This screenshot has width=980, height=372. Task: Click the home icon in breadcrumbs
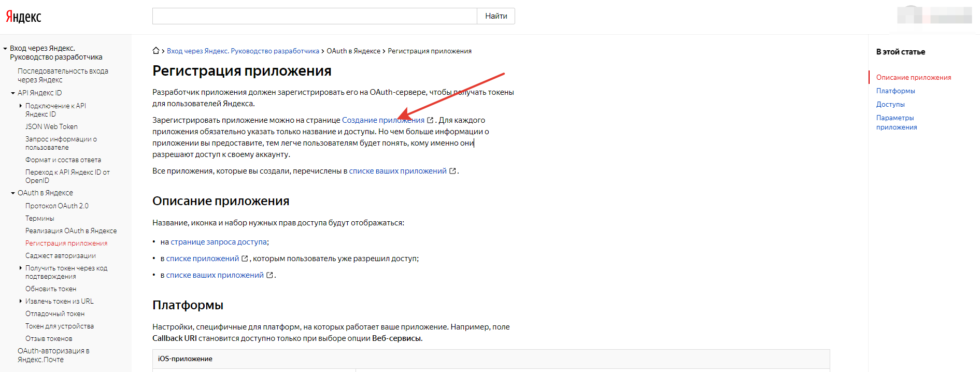pos(156,51)
